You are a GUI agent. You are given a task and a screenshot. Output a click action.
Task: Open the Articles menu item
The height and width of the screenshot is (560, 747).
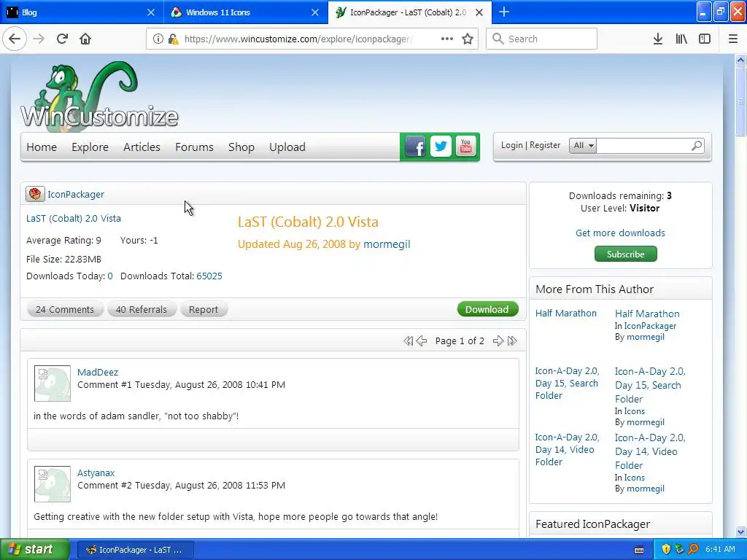142,147
